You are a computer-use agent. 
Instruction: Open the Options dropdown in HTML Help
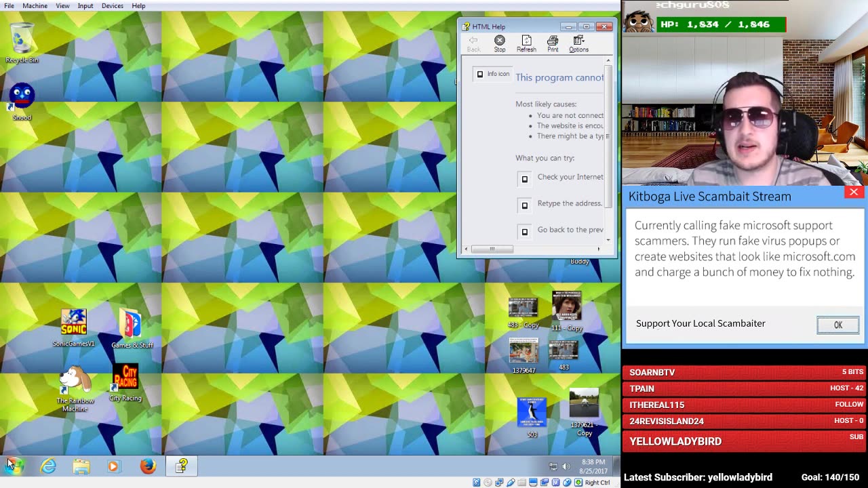click(x=578, y=44)
